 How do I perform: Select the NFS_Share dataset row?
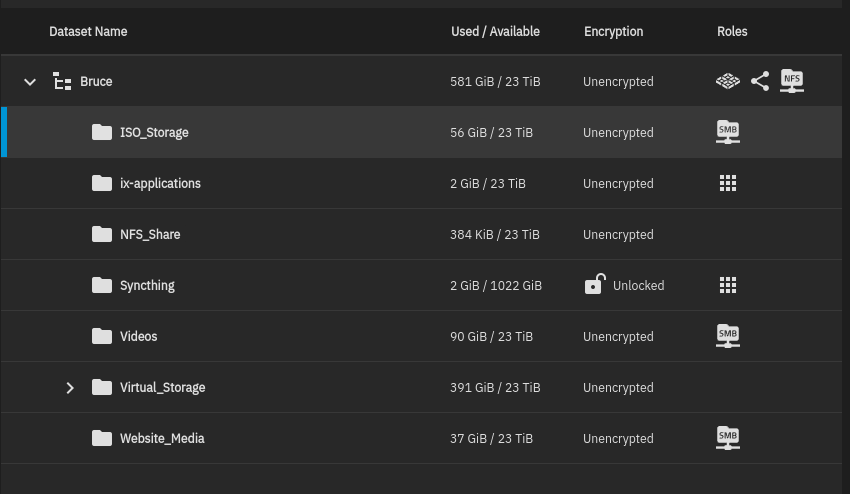coord(422,234)
